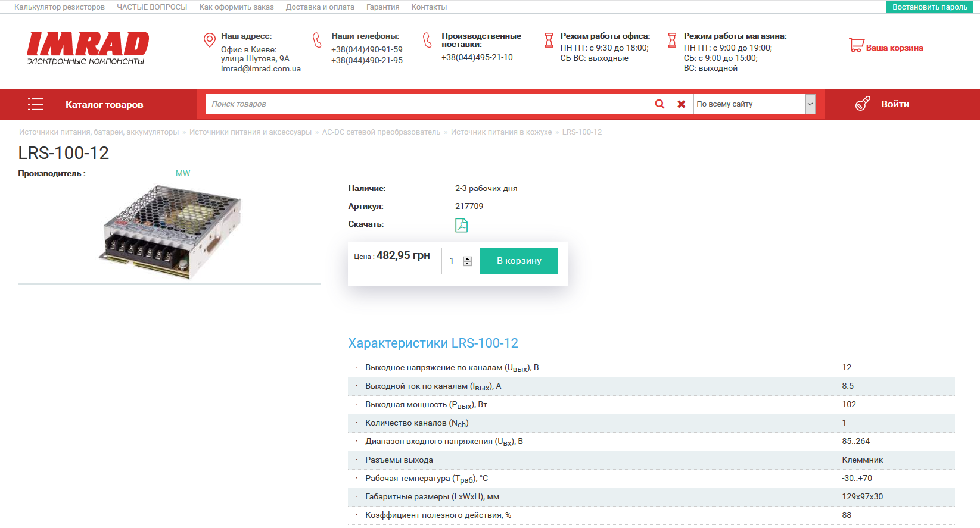Screen dimensions: 980x528
Task: Click the article number 217709
Action: pos(469,206)
